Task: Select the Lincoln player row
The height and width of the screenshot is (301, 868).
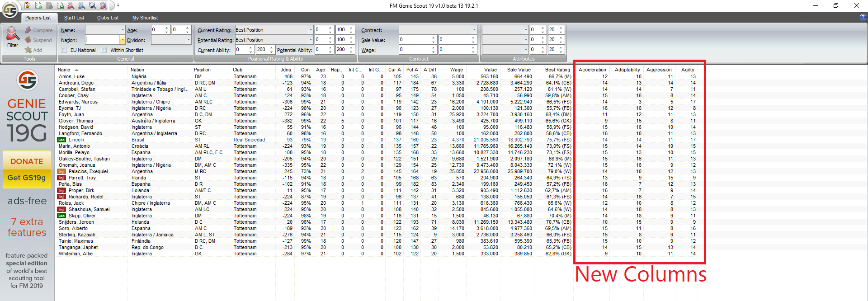Action: 76,140
